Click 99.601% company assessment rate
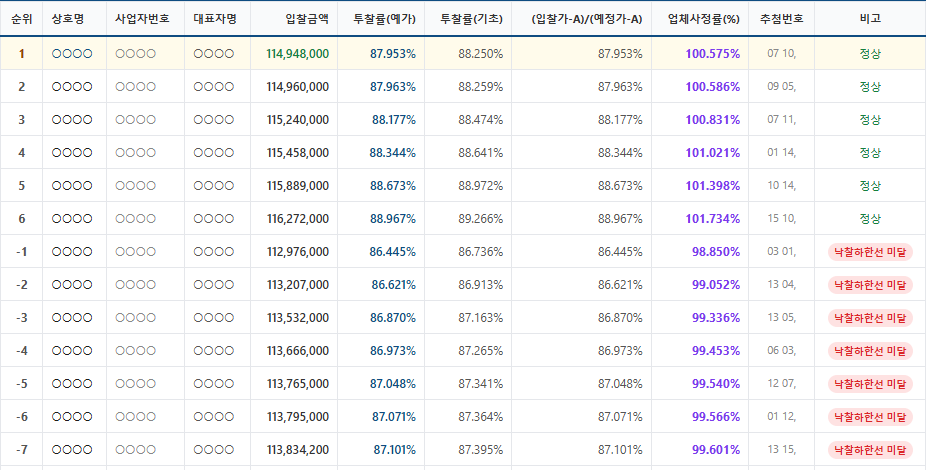 (716, 451)
